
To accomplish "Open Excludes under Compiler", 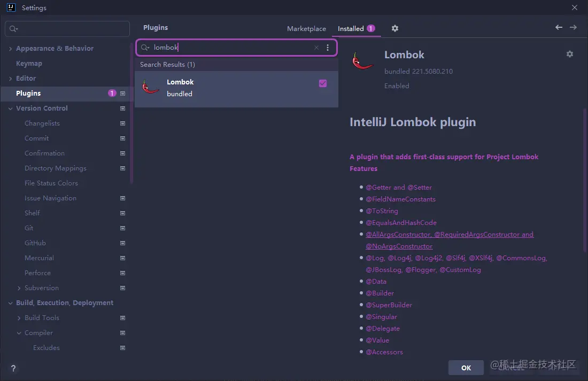I will pos(46,348).
